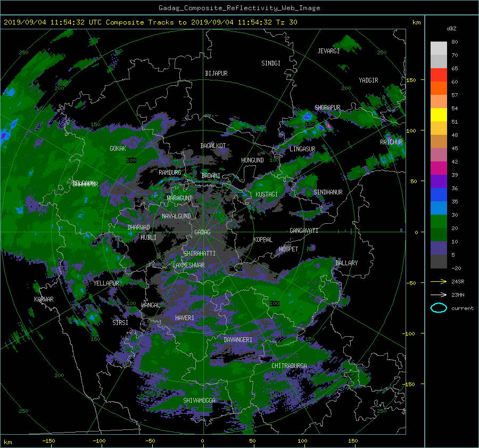The width and height of the screenshot is (479, 448).
Task: Click the cyan current ellipse legend icon
Action: point(439,308)
